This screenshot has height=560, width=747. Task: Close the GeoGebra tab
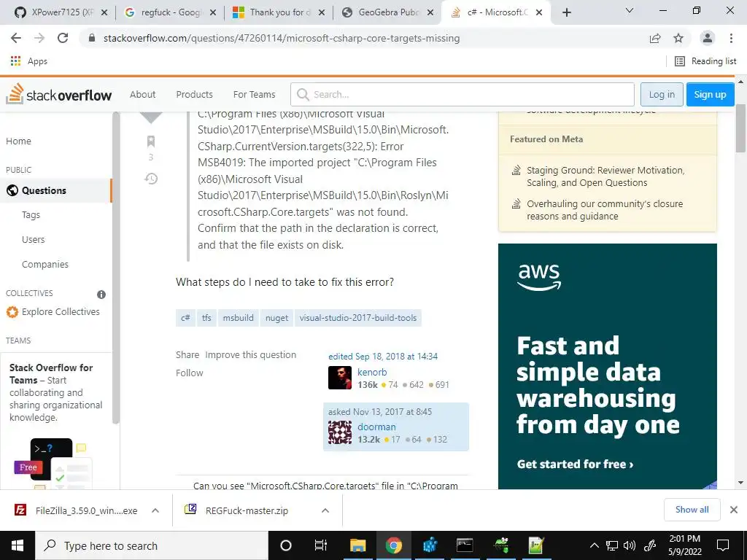pyautogui.click(x=430, y=12)
